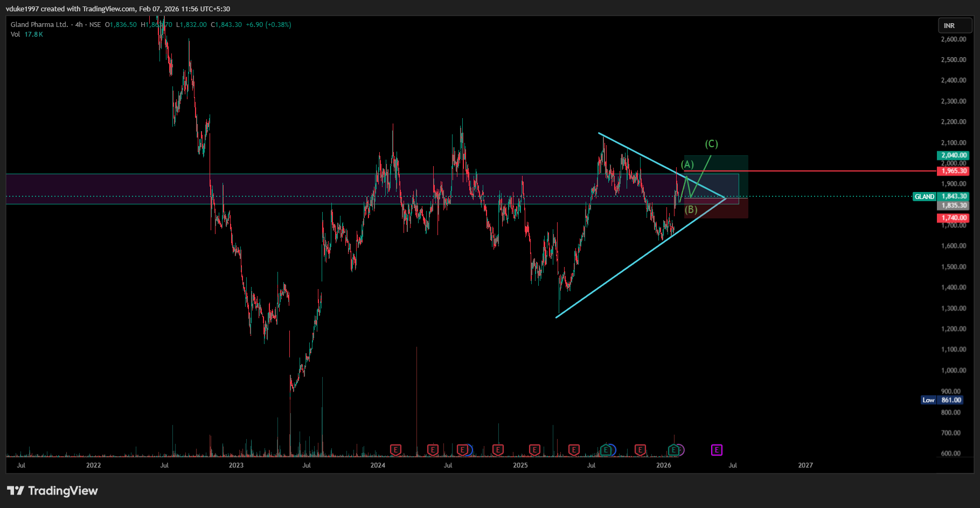
Task: Click the purple circle marker beside the 2026 earnings icon
Action: point(680,450)
